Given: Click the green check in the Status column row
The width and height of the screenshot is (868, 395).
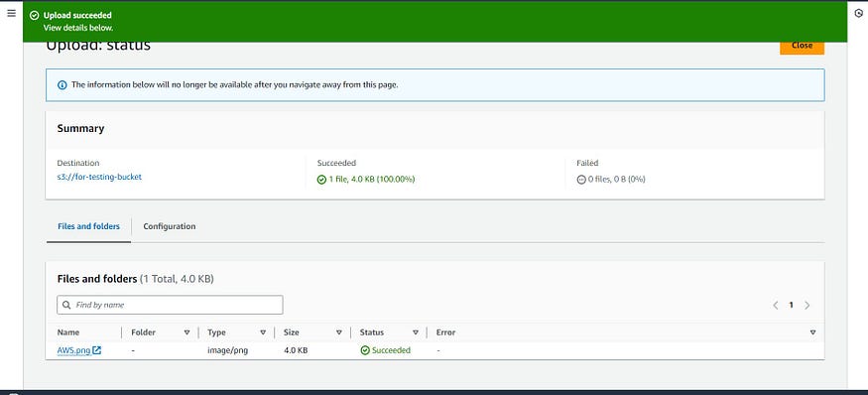Looking at the screenshot, I should 365,350.
